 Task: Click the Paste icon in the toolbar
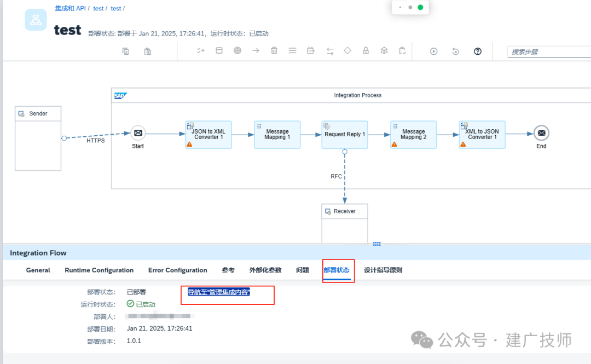pos(147,51)
